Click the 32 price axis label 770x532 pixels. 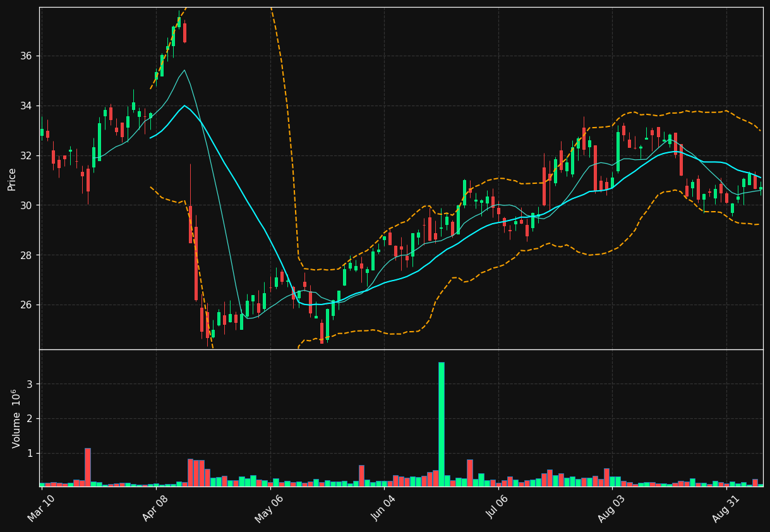[x=27, y=155]
